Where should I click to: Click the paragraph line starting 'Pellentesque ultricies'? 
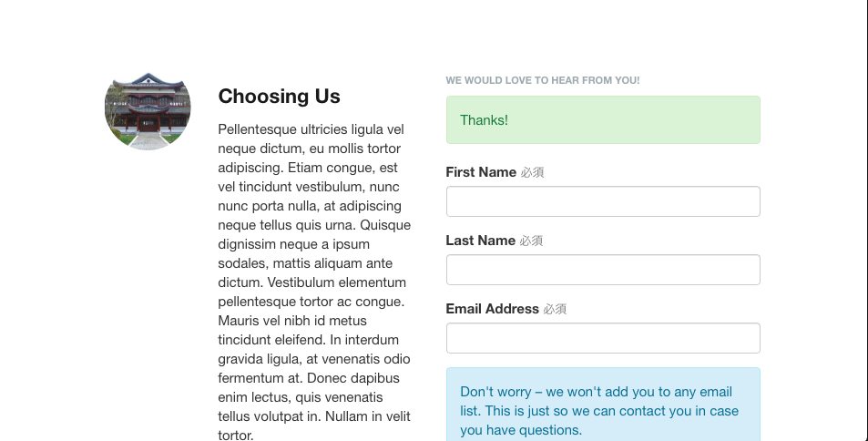311,129
